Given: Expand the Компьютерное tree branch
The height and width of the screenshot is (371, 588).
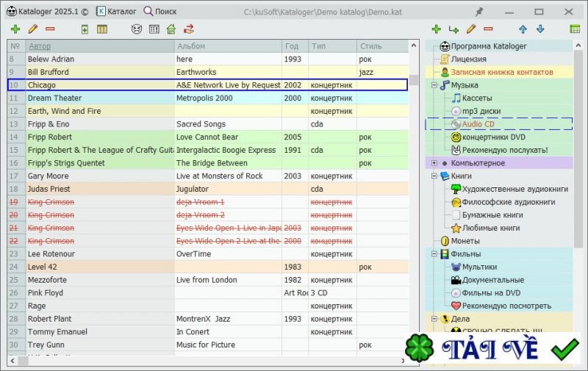Looking at the screenshot, I should (434, 163).
